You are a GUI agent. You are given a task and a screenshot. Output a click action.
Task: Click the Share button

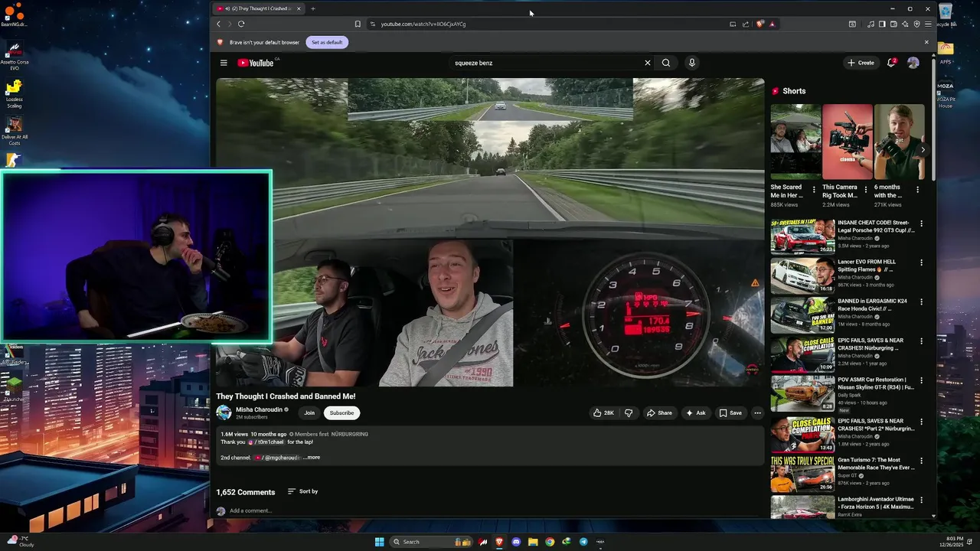pos(659,412)
